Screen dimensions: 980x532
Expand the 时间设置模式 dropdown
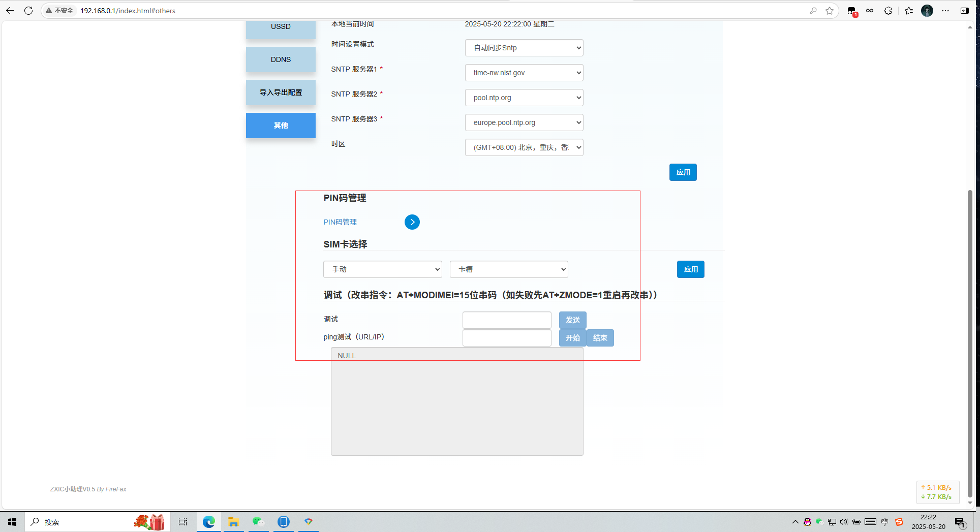(x=524, y=48)
